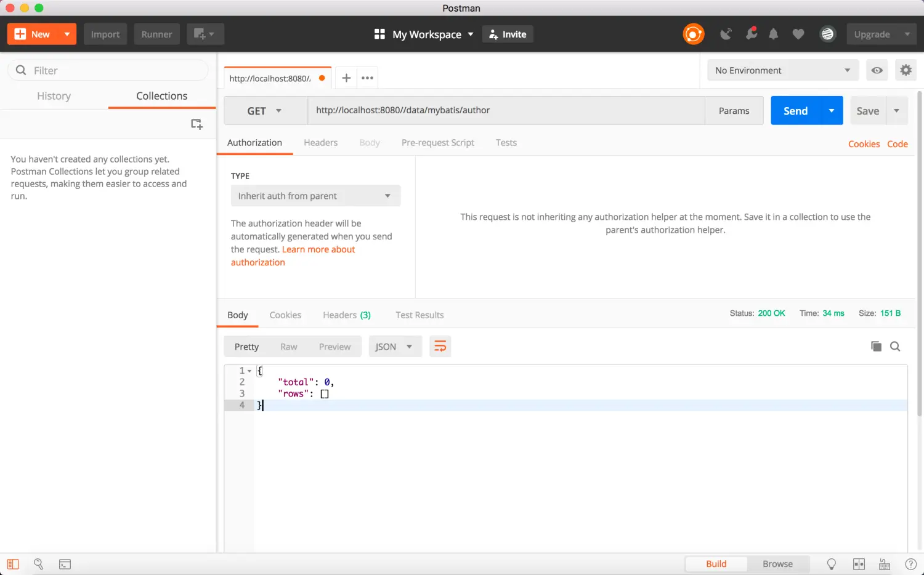This screenshot has width=924, height=575.
Task: Select the Pre-request Script tab
Action: pyautogui.click(x=438, y=143)
